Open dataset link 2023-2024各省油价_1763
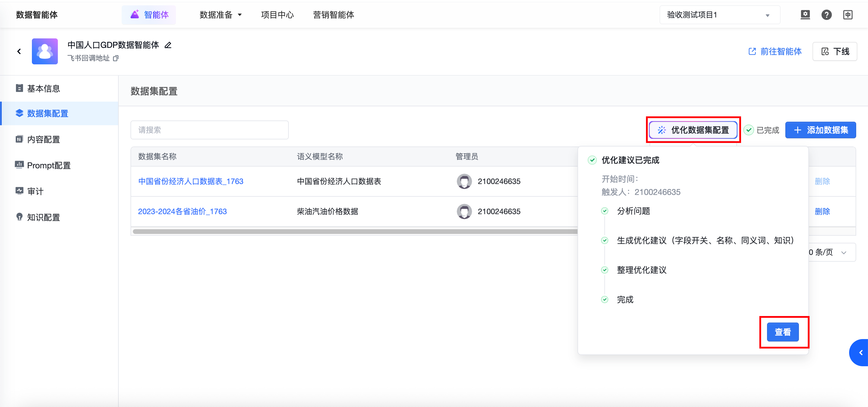Screen dimensions: 868x407 pyautogui.click(x=182, y=211)
